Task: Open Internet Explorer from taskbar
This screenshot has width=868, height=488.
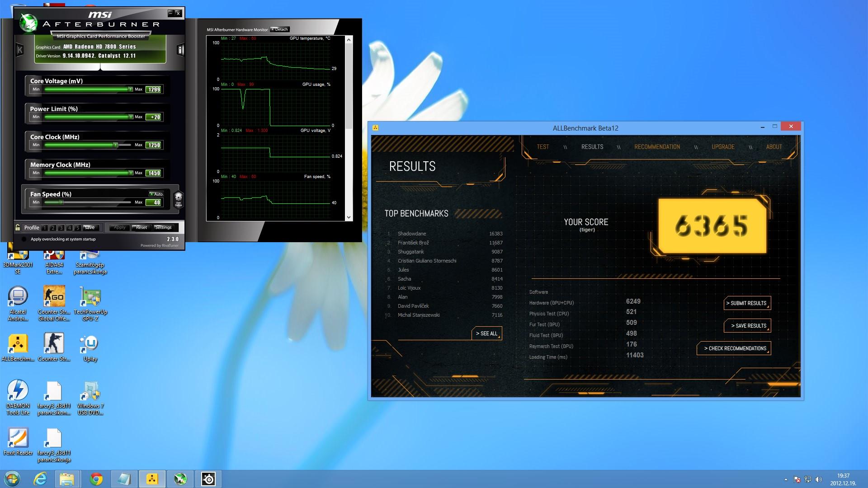Action: click(41, 479)
